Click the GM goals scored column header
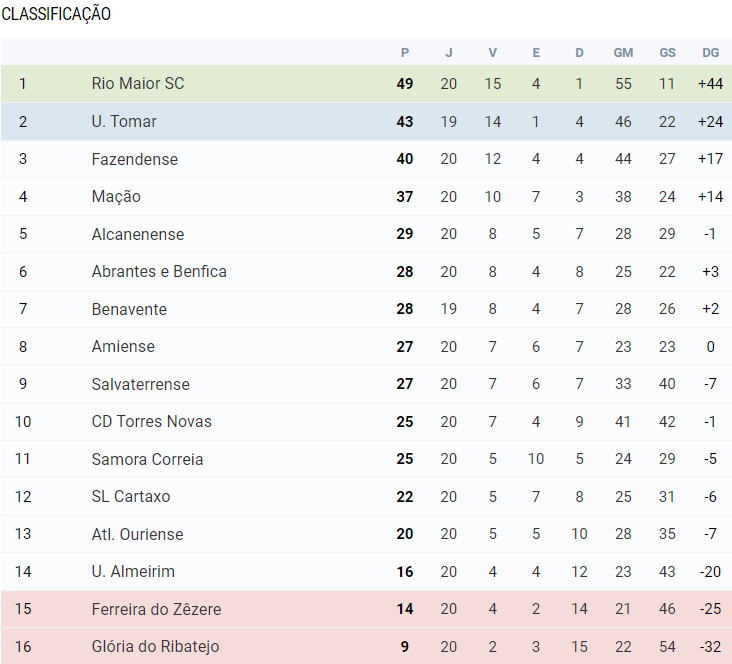This screenshot has height=664, width=732. [623, 53]
